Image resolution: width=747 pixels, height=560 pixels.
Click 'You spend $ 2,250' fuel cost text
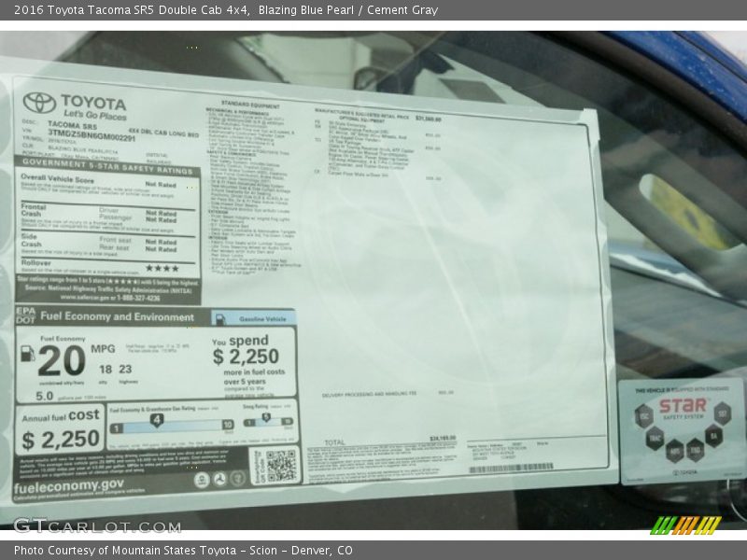pos(246,351)
